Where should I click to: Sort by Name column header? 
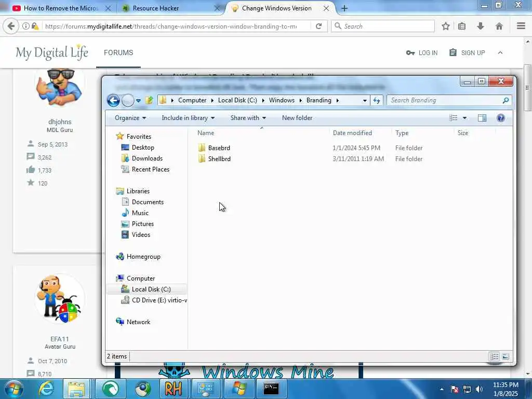pos(206,133)
